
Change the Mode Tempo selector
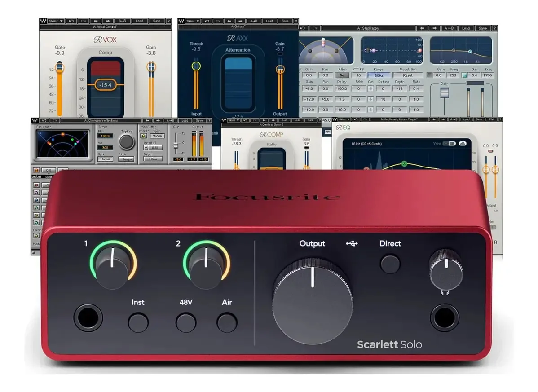[126, 159]
